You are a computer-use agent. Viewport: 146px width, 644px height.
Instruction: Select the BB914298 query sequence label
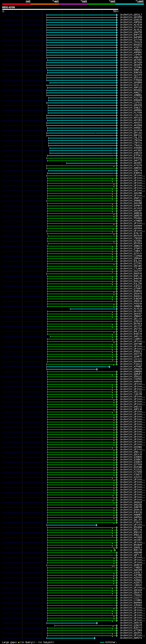(8, 7)
